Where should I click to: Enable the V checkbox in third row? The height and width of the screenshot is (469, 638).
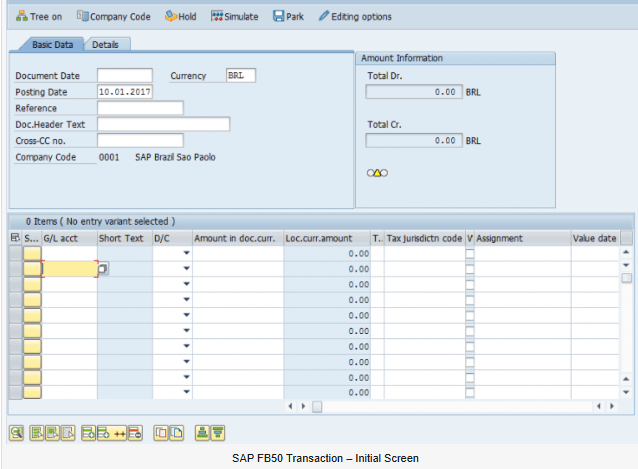point(470,285)
